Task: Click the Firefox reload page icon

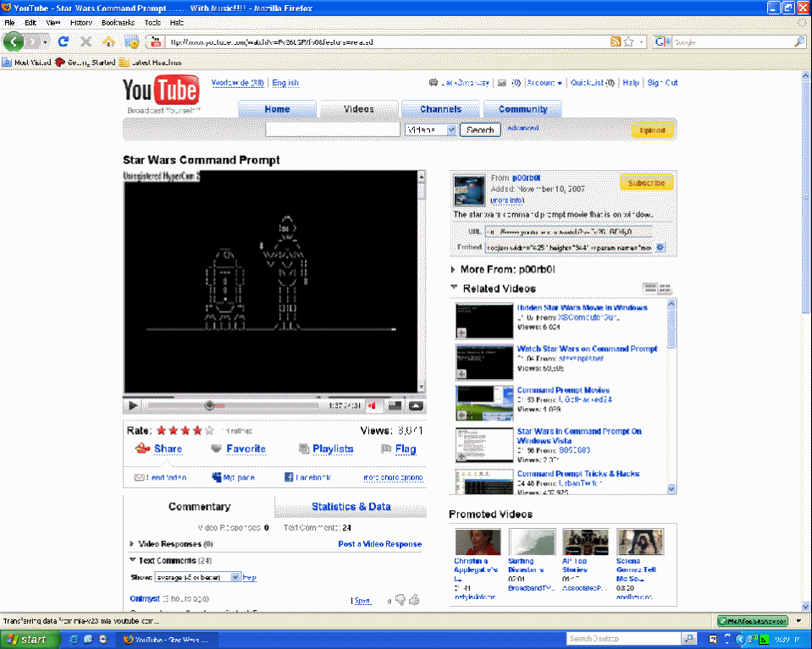Action: point(64,41)
